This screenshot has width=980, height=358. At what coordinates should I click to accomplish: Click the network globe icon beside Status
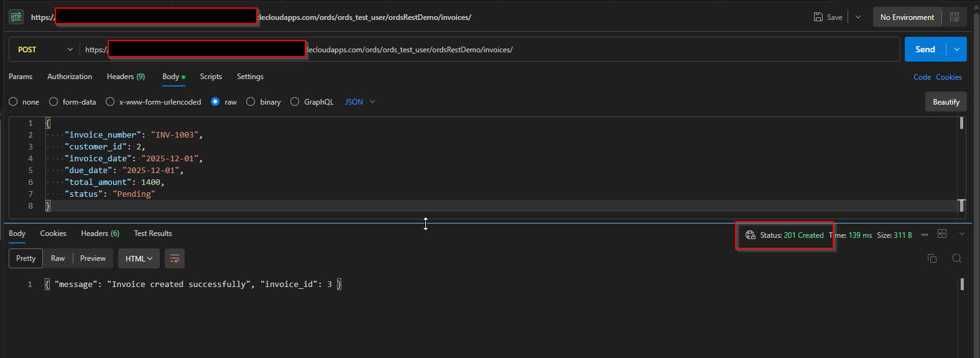point(751,235)
